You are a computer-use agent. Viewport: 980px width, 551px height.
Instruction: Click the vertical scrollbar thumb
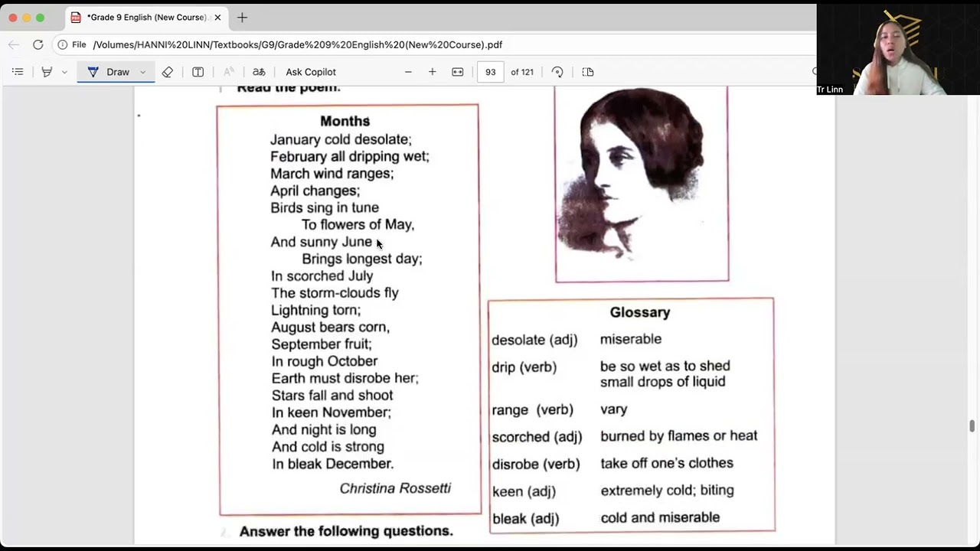click(972, 426)
